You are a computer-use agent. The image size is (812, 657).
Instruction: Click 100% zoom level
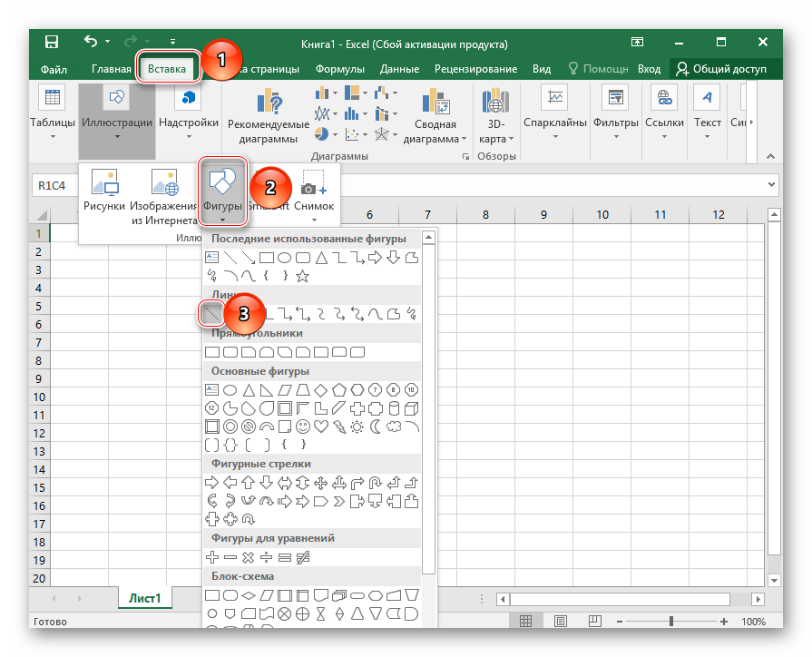[753, 622]
